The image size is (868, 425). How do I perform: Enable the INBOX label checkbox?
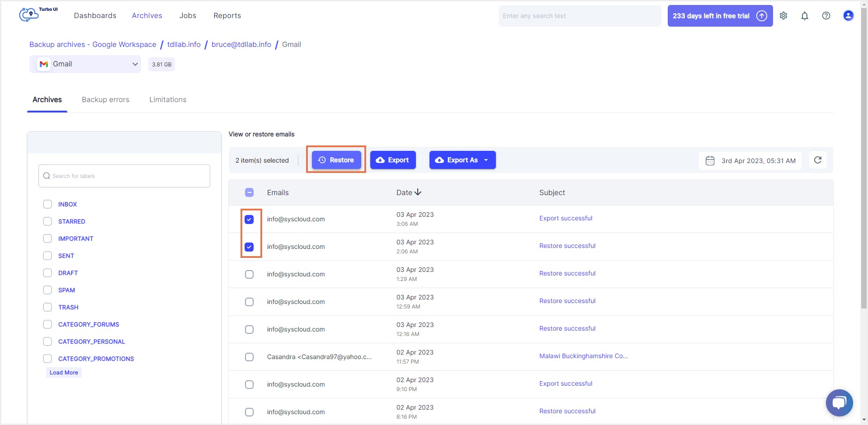pyautogui.click(x=47, y=204)
